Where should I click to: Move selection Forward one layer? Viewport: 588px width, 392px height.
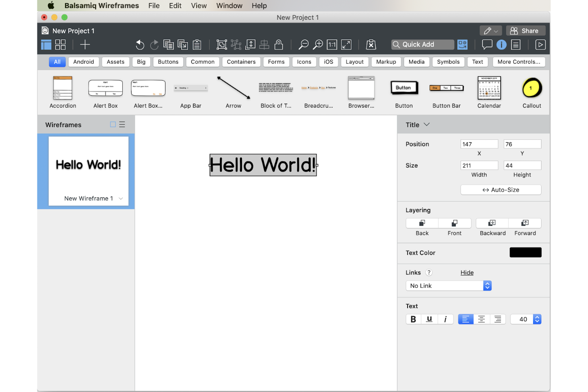[x=525, y=223]
